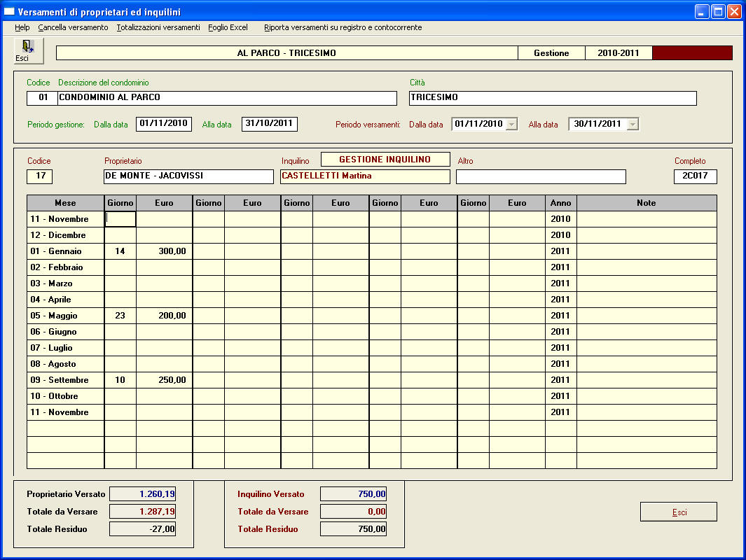Click the Esci door icon in toolbar

coord(29,51)
